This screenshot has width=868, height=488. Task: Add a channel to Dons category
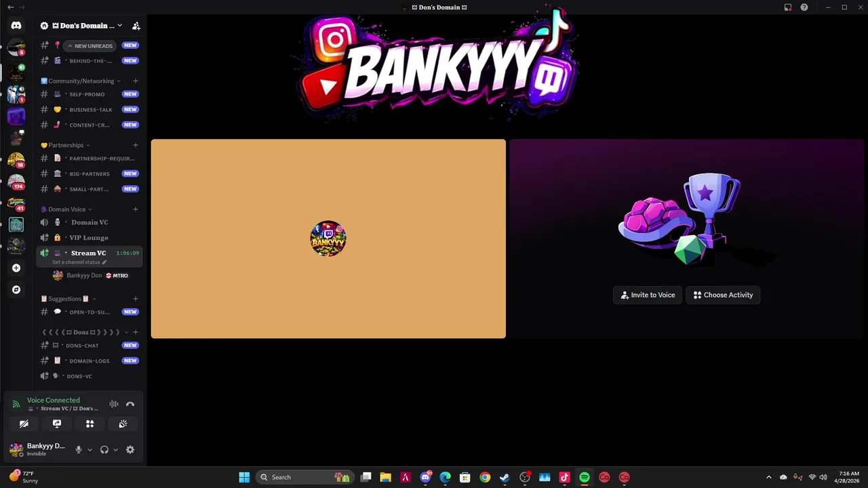click(135, 332)
